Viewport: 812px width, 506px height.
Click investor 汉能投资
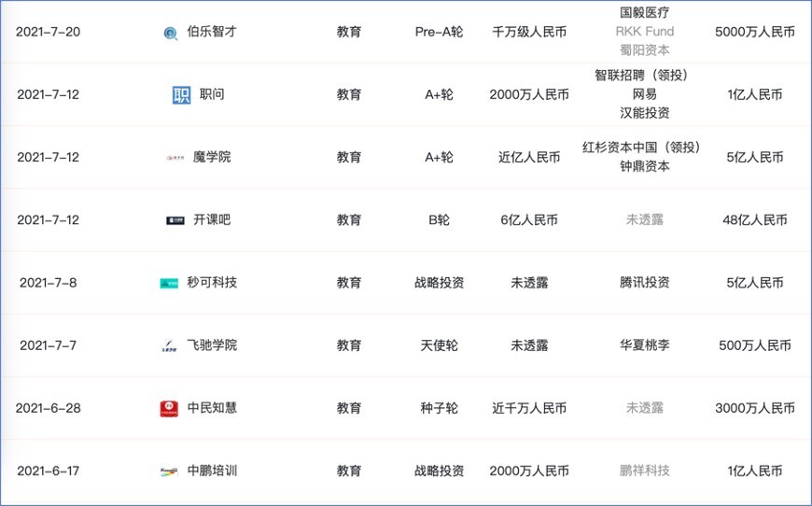pyautogui.click(x=645, y=113)
